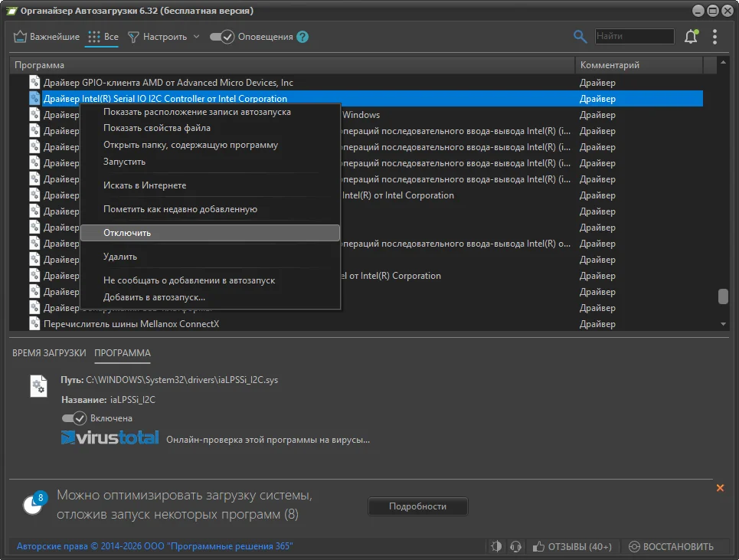This screenshot has height=560, width=739.
Task: Open the ОТЗЫВЫ (40+) reviews link
Action: pyautogui.click(x=573, y=546)
